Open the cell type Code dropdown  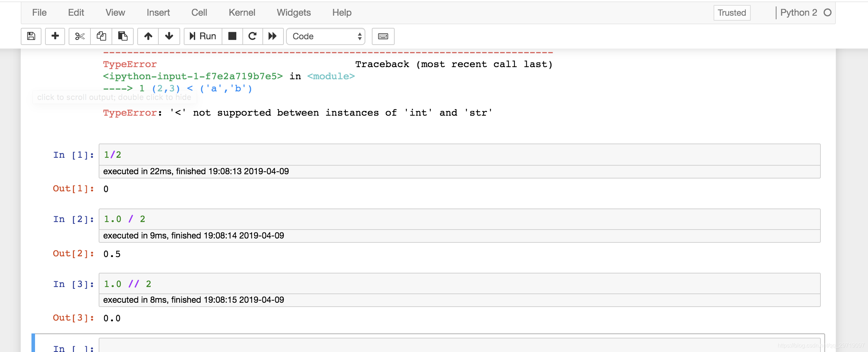[326, 36]
